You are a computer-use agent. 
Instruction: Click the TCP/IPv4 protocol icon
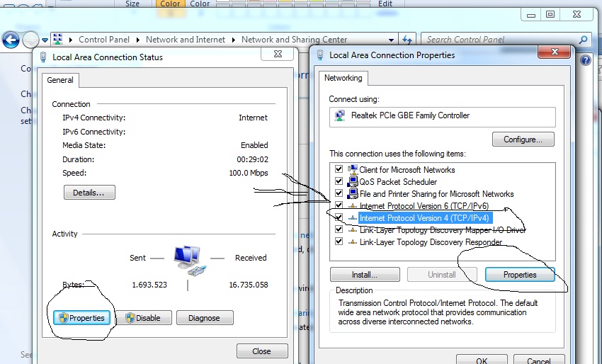(353, 218)
